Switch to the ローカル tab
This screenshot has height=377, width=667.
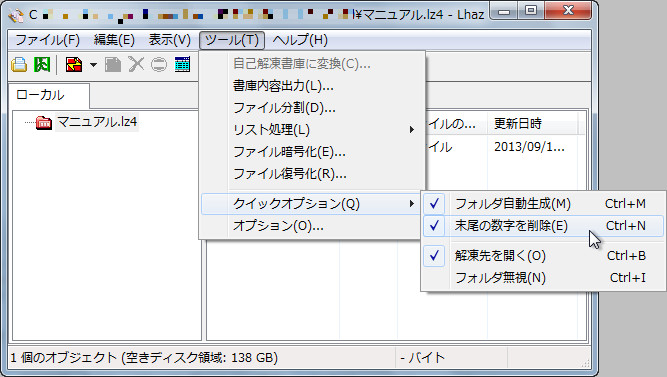coord(48,95)
